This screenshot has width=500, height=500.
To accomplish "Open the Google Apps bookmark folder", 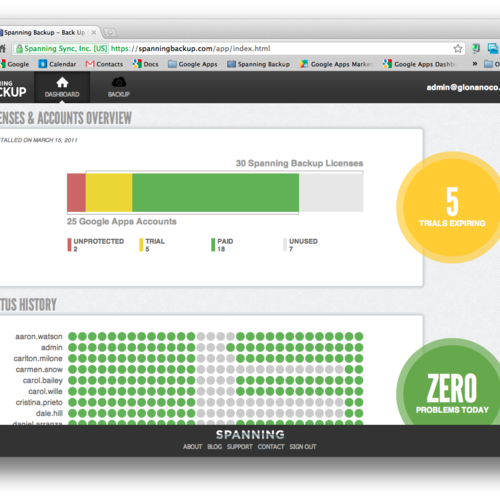I will click(193, 64).
